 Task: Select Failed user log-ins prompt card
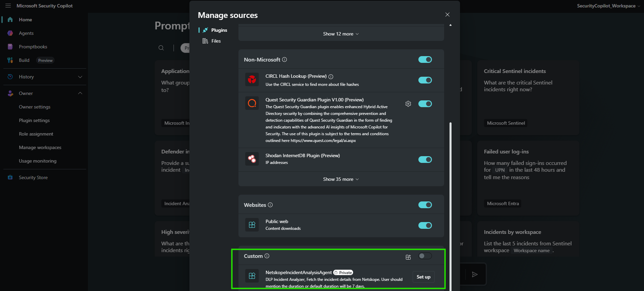tap(528, 178)
